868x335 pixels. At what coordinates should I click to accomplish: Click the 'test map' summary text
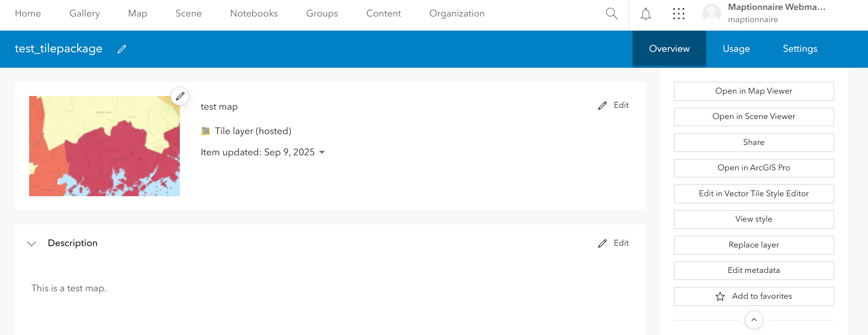coord(219,107)
